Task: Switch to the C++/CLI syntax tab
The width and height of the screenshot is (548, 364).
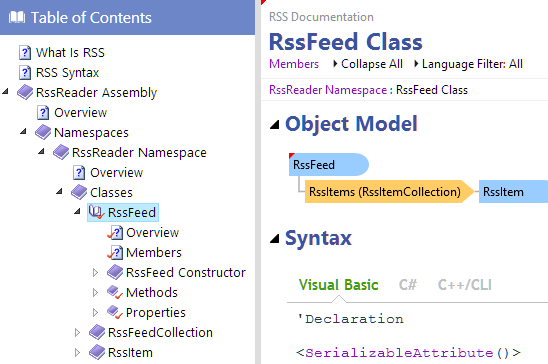Action: 464,285
